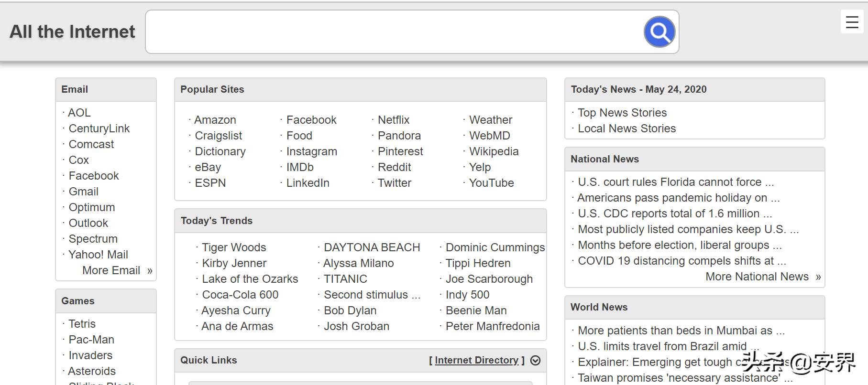The height and width of the screenshot is (385, 868).
Task: Open Amazon from Popular Sites
Action: tap(215, 120)
